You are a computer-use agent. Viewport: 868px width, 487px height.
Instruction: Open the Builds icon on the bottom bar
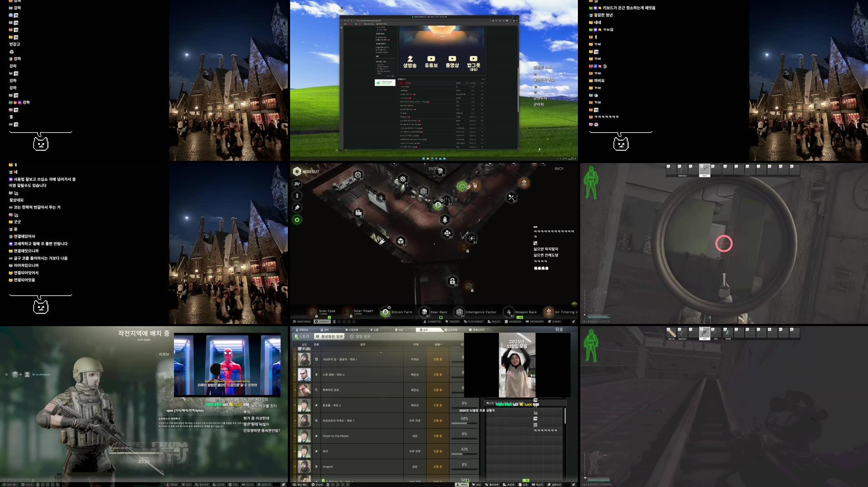(495, 320)
